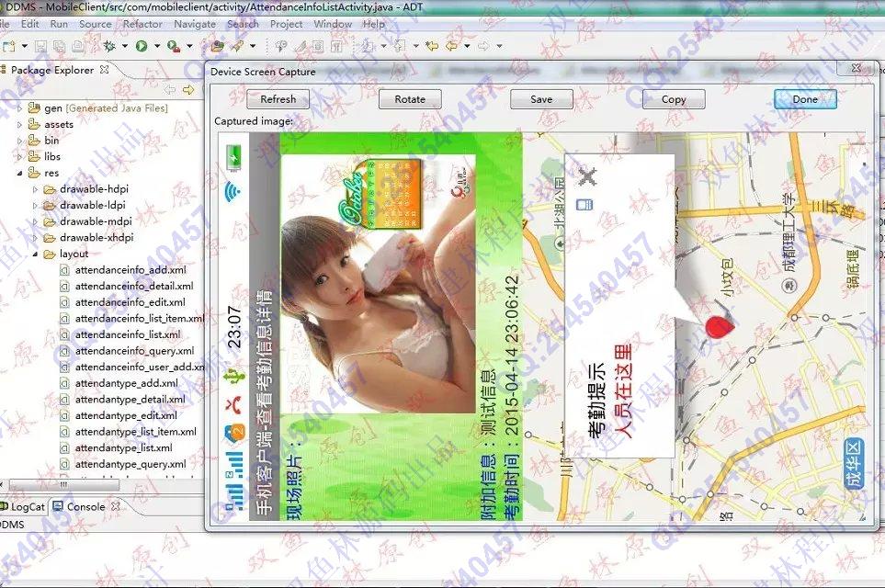Click the Package Explorer back grey arrow
Screen dimensions: 885x588
pos(170,89)
